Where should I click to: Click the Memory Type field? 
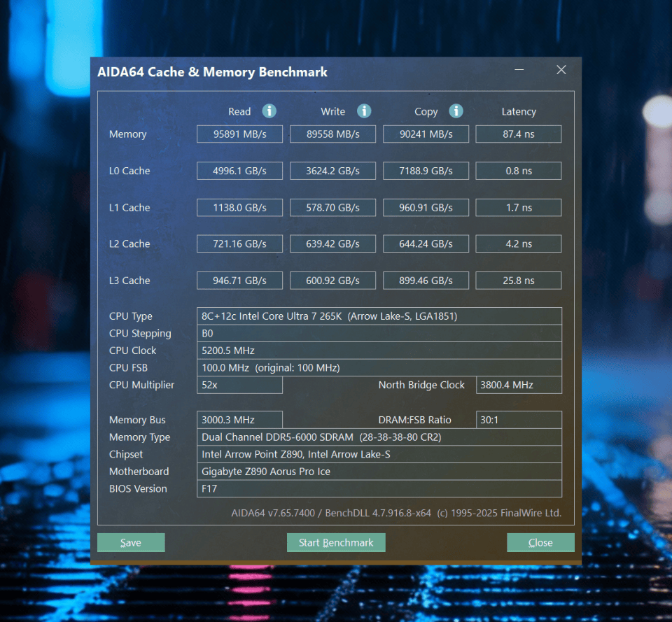pyautogui.click(x=379, y=437)
